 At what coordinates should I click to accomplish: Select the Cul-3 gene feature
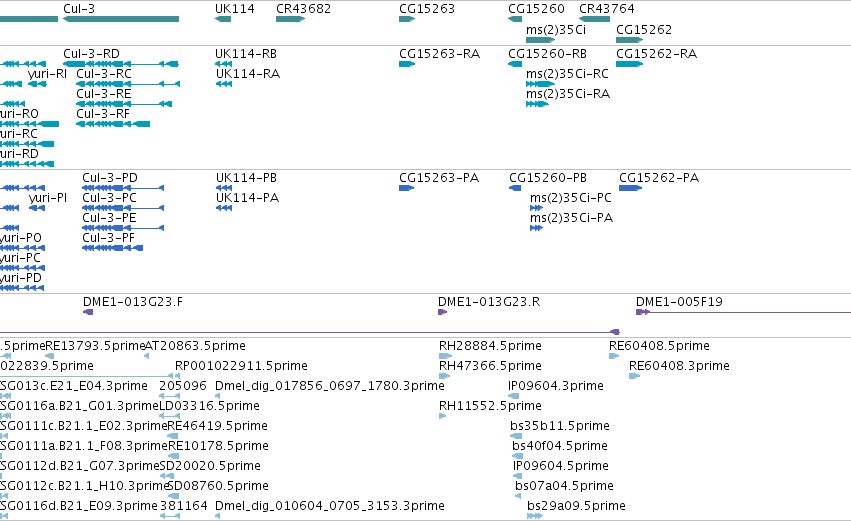point(120,19)
